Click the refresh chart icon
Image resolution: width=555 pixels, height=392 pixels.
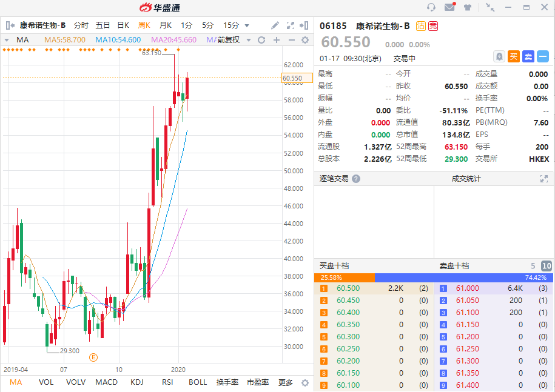click(x=261, y=40)
